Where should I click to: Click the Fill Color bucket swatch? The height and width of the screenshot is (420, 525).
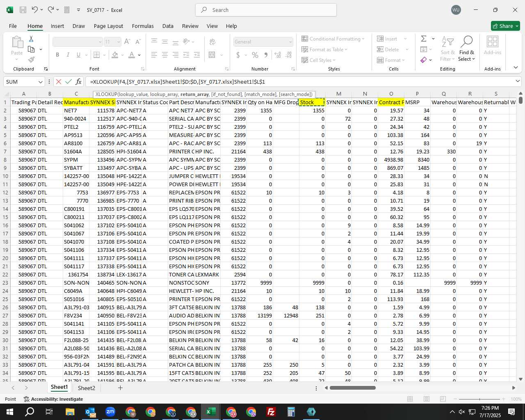click(x=115, y=55)
